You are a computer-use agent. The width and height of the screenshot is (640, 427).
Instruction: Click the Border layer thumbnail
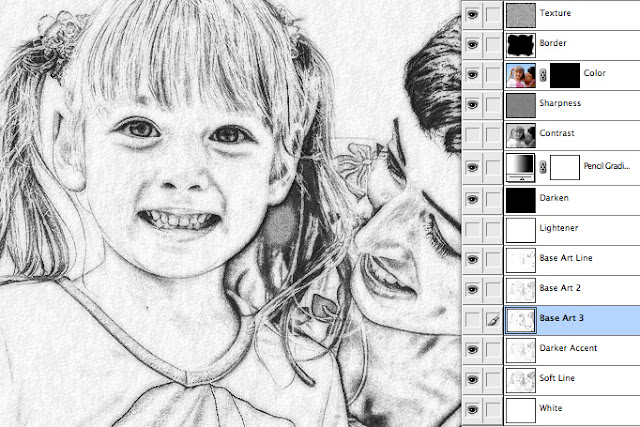pos(521,45)
